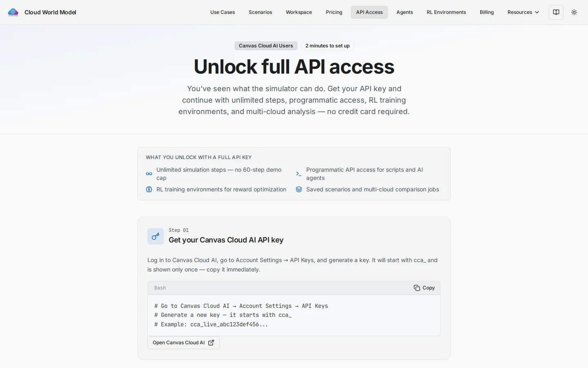588x368 pixels.
Task: Open the Use Cases nav item
Action: pos(223,12)
